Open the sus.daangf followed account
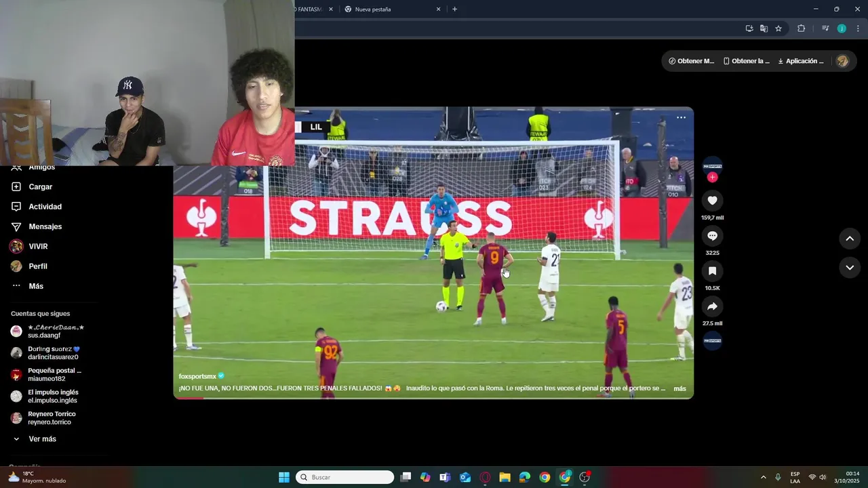Image resolution: width=868 pixels, height=488 pixels. tap(48, 331)
